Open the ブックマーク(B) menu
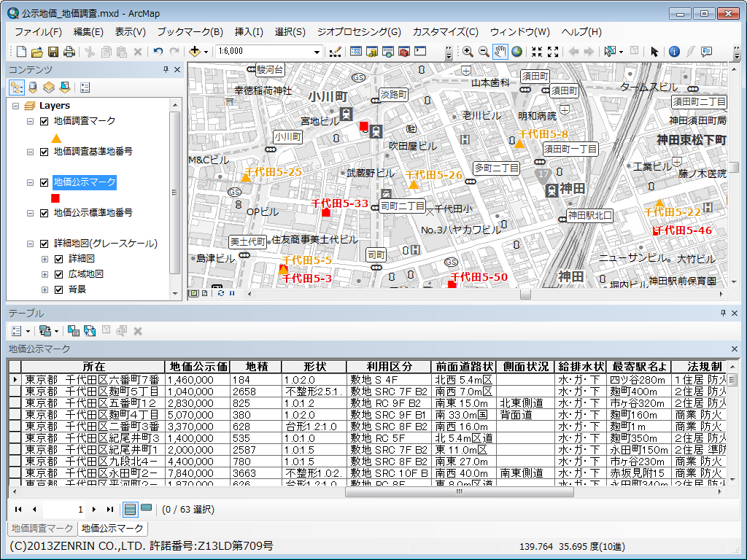 (190, 32)
